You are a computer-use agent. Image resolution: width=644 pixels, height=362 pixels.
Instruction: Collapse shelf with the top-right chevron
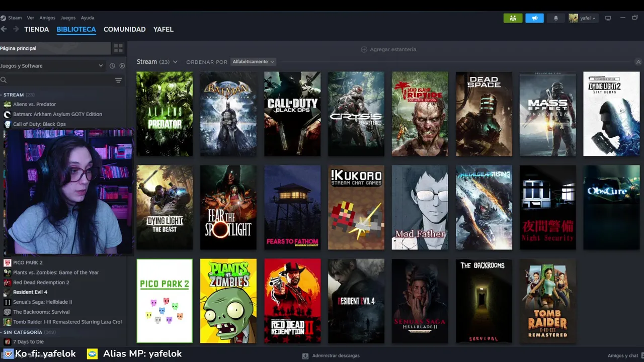638,62
